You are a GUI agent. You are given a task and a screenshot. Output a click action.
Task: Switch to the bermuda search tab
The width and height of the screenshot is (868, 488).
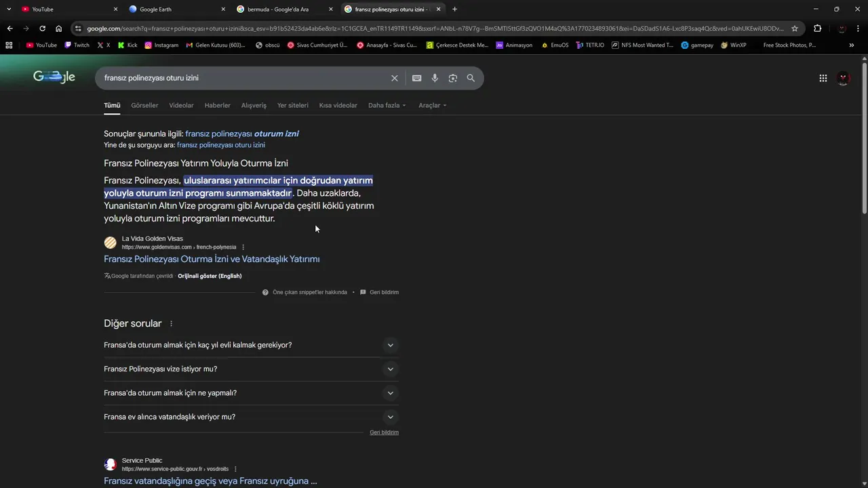pyautogui.click(x=285, y=9)
